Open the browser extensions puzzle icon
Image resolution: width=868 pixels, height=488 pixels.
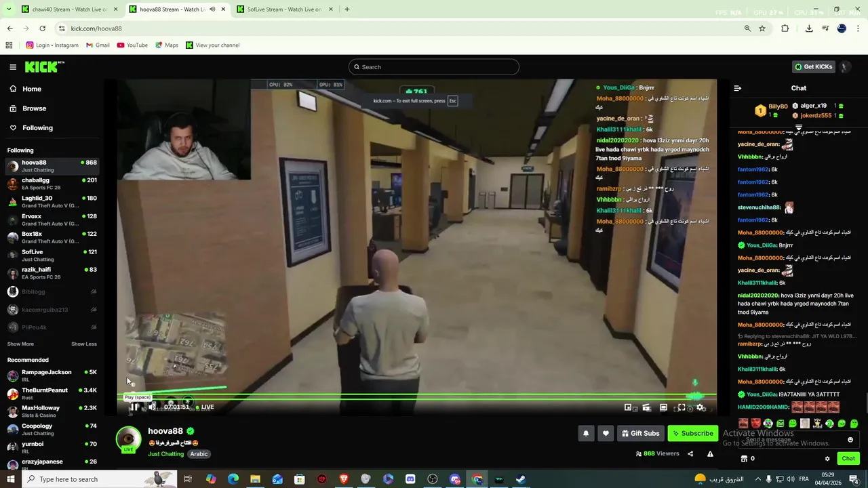pyautogui.click(x=785, y=28)
